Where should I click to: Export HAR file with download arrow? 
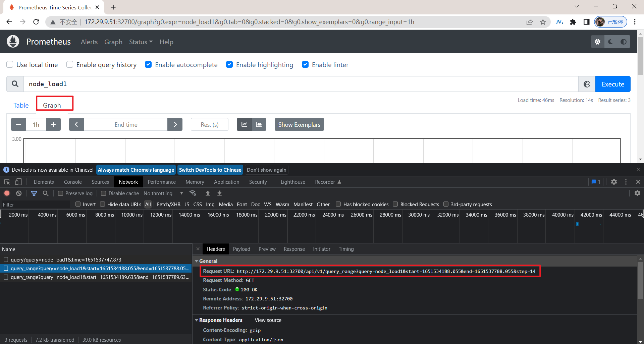(x=219, y=193)
